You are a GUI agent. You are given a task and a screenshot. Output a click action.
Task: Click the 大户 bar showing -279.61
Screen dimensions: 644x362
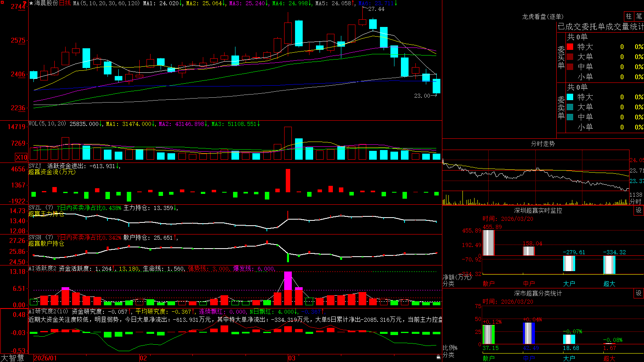(569, 263)
